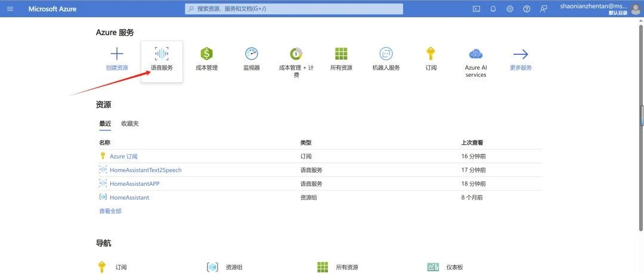Click key icon beside Azure 订阅 row
This screenshot has height=274, width=644.
[103, 156]
